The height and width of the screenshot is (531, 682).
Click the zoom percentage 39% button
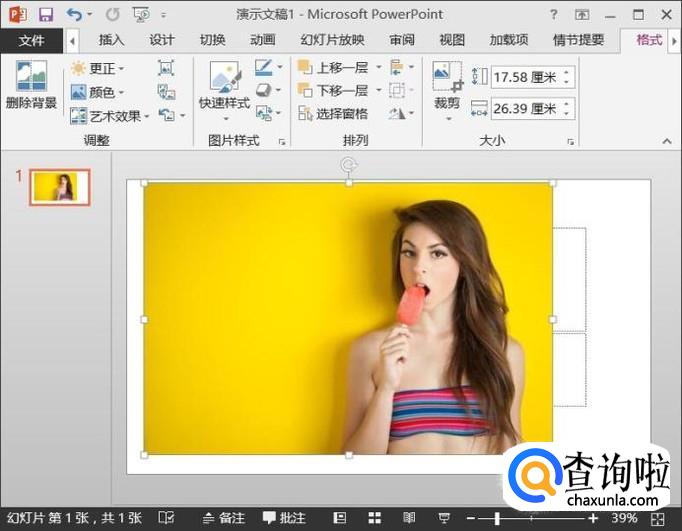[625, 518]
